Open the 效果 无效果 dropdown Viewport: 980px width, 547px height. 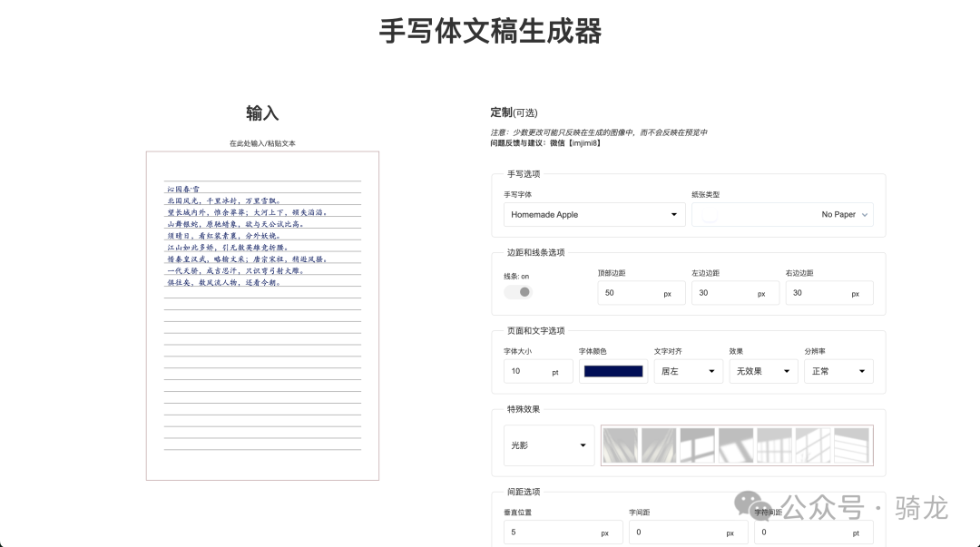pyautogui.click(x=763, y=371)
